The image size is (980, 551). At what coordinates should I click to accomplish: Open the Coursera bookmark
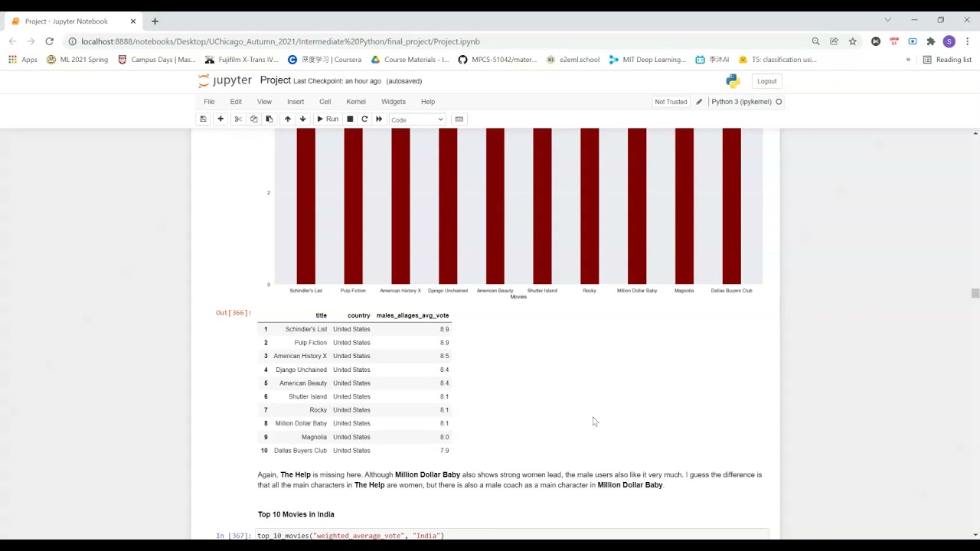point(325,60)
